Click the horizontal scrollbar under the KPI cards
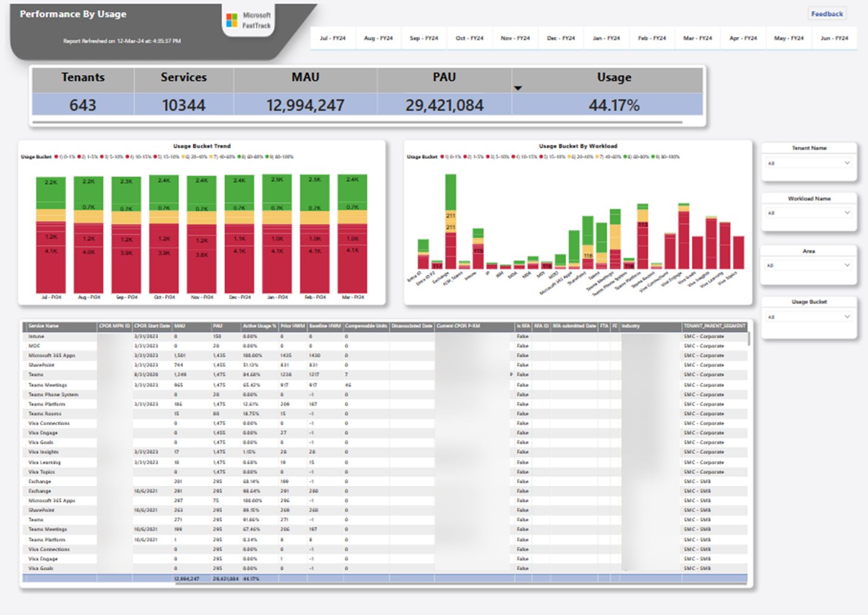 pos(357,122)
